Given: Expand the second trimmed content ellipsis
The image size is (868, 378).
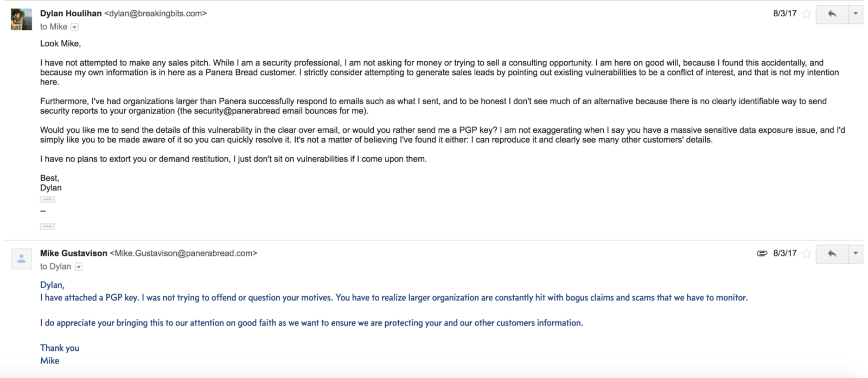Looking at the screenshot, I should 47,226.
